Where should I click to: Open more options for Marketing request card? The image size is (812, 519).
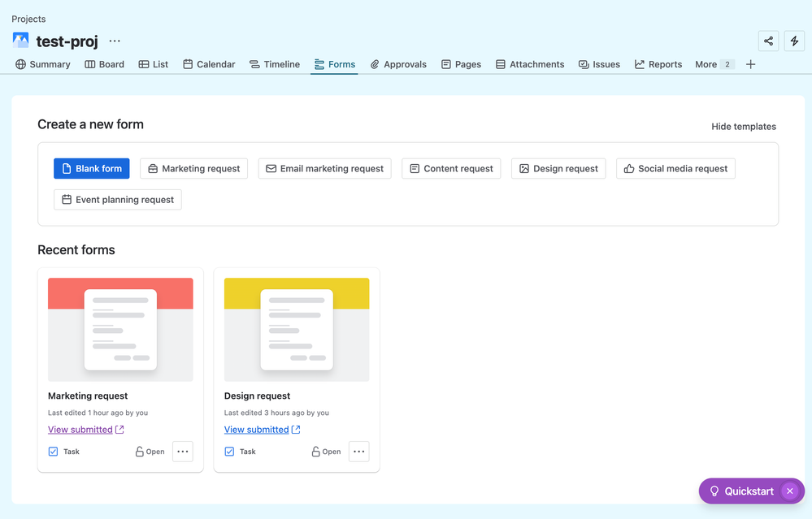tap(183, 452)
